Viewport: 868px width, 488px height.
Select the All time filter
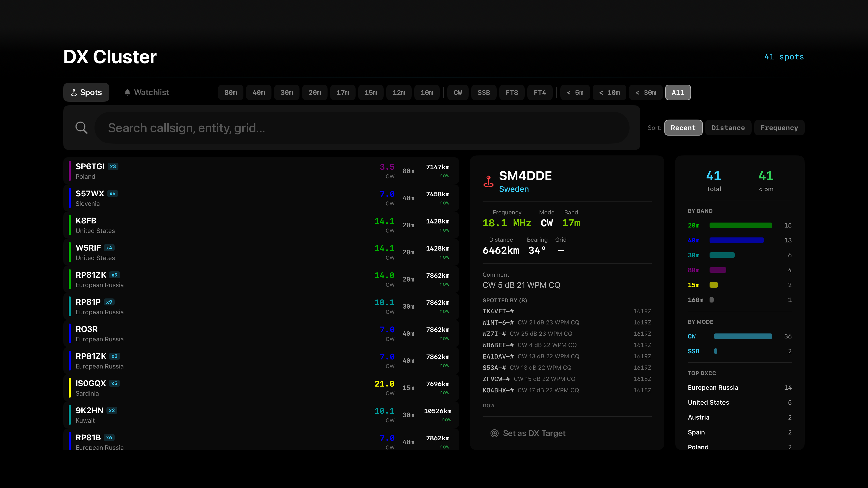tap(678, 93)
